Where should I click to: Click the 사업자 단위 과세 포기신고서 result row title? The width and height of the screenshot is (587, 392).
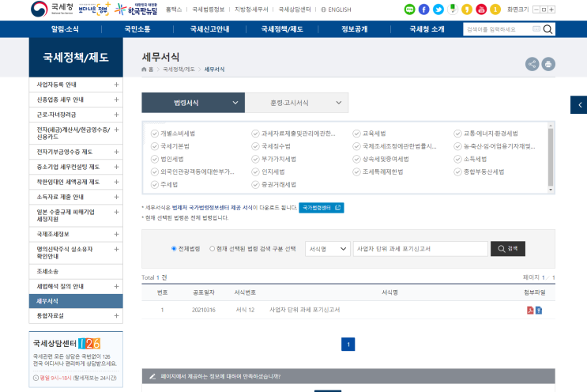pyautogui.click(x=305, y=310)
